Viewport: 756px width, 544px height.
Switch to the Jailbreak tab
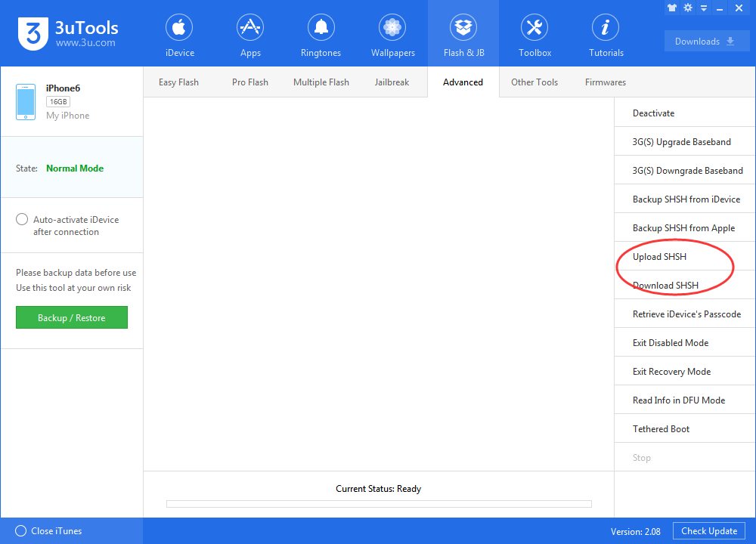392,82
